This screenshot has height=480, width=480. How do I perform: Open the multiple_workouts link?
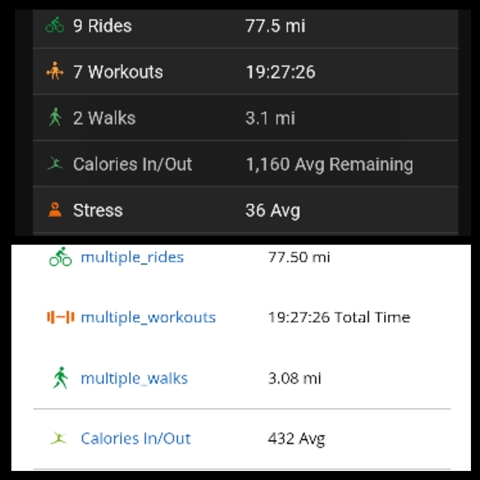[148, 317]
